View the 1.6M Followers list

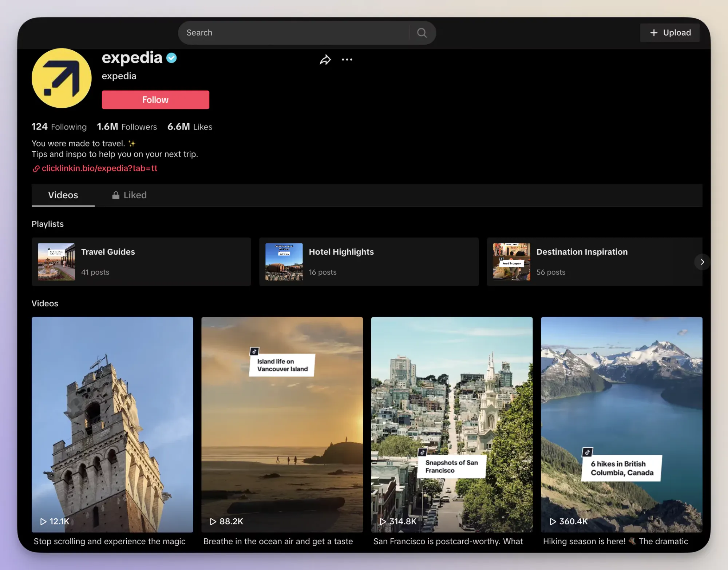(127, 127)
